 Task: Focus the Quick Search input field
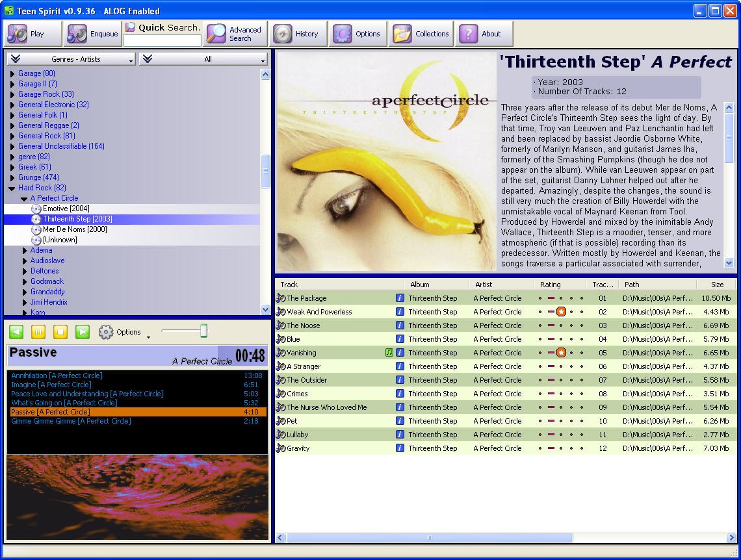point(162,41)
